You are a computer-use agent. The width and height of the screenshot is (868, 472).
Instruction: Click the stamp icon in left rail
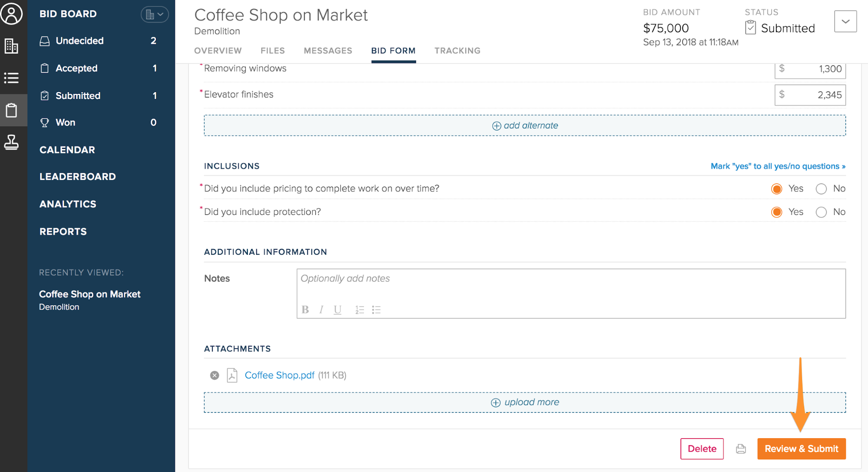pyautogui.click(x=12, y=142)
